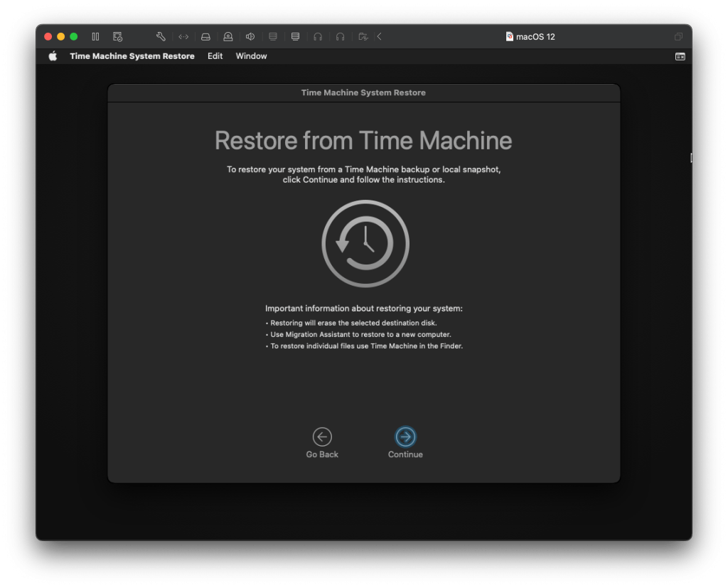Open the Window menu

(x=251, y=56)
